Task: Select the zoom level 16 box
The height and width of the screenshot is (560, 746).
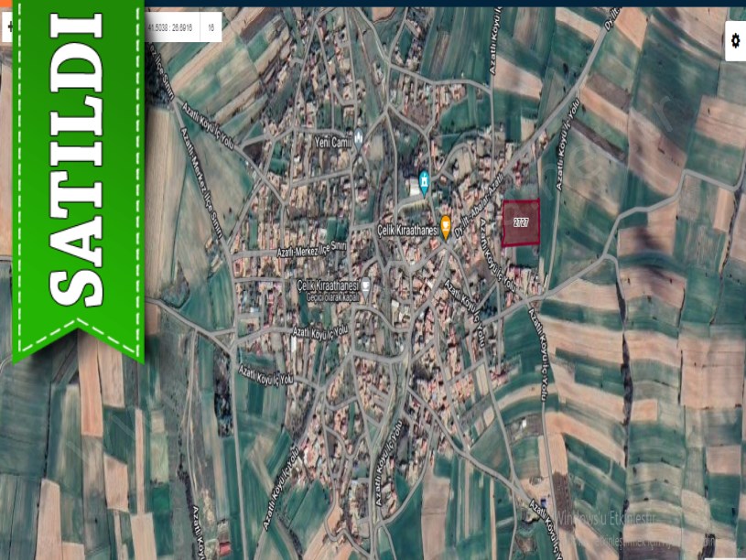Action: tap(211, 27)
